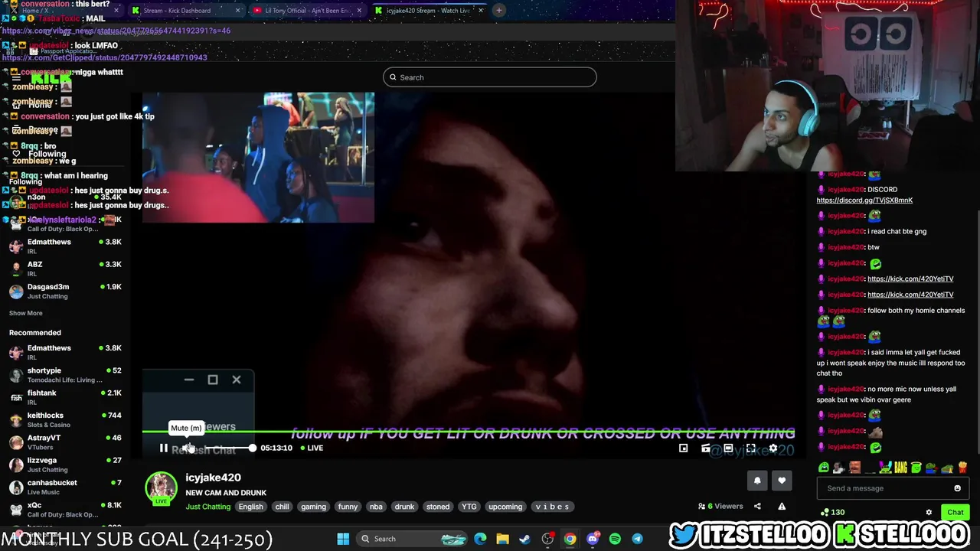The image size is (980, 551).
Task: Select the YTG tag
Action: pyautogui.click(x=469, y=507)
